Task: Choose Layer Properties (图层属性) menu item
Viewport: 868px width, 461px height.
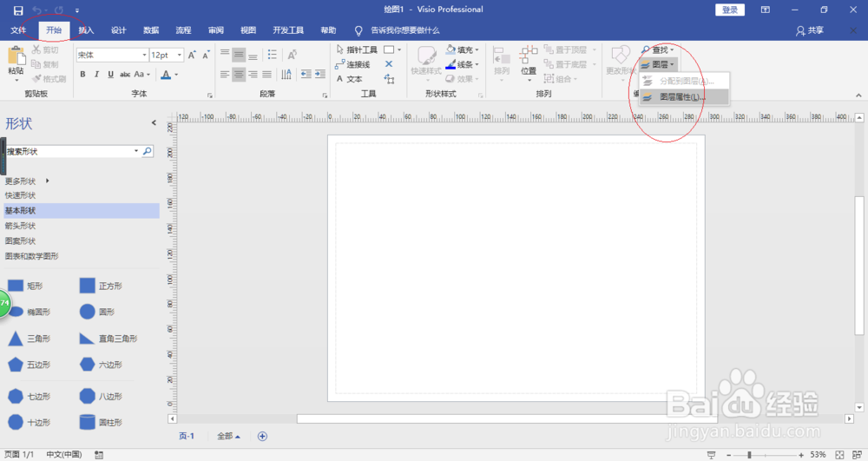Action: pos(684,97)
